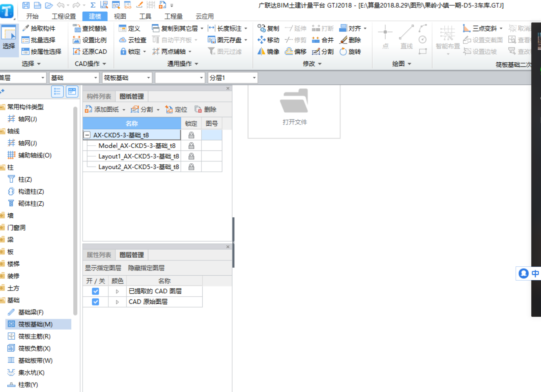Click 还原CAD restore tool
541x392 pixels.
click(90, 52)
